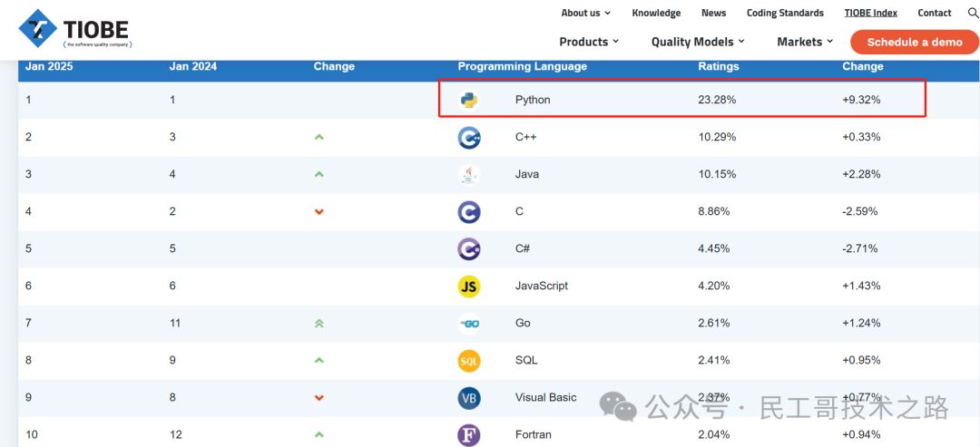Viewport: 980px width, 447px height.
Task: Click the green up arrow in C++ row
Action: pyautogui.click(x=318, y=137)
